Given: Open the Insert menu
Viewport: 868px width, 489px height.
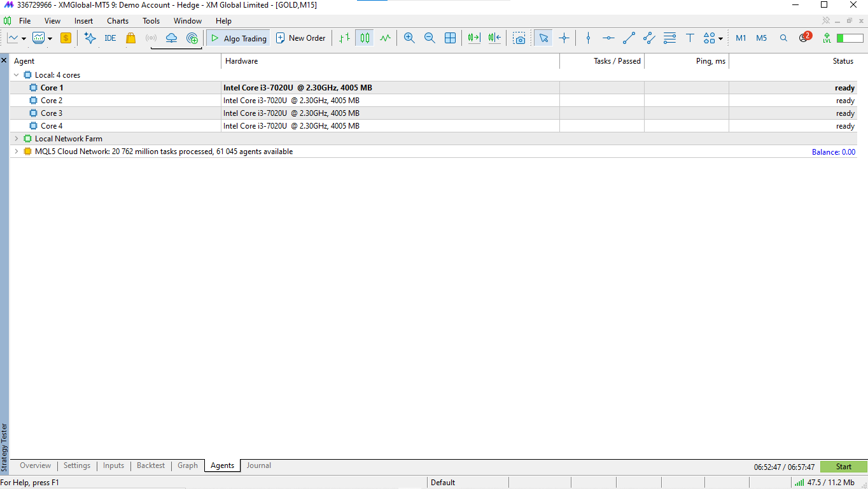Looking at the screenshot, I should click(x=83, y=21).
